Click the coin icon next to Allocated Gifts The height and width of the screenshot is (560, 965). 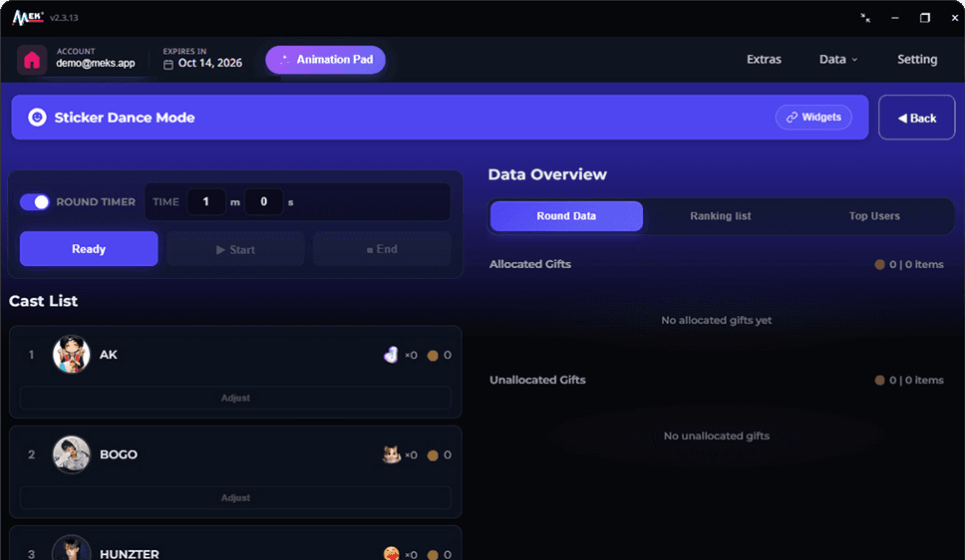[x=879, y=264]
